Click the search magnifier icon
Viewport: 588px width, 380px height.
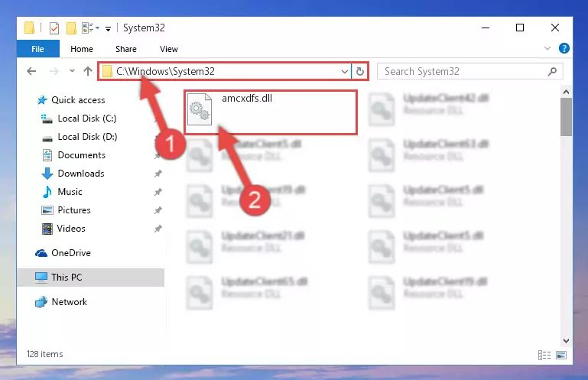click(x=552, y=71)
